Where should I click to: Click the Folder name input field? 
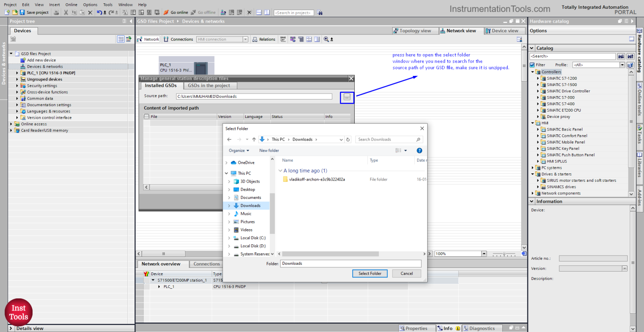click(x=351, y=264)
